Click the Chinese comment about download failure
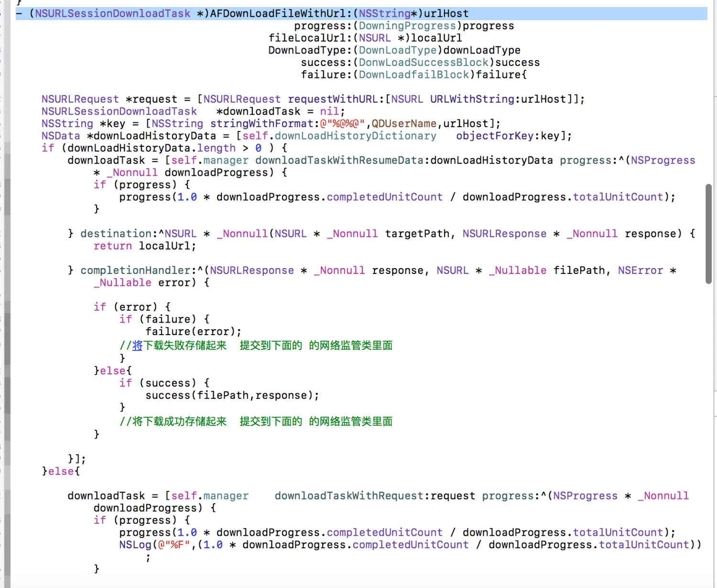Viewport: 717px width, 588px height. click(256, 345)
